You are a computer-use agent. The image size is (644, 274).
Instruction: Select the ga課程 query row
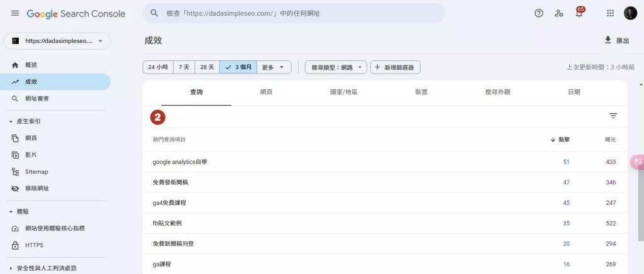tap(385, 264)
